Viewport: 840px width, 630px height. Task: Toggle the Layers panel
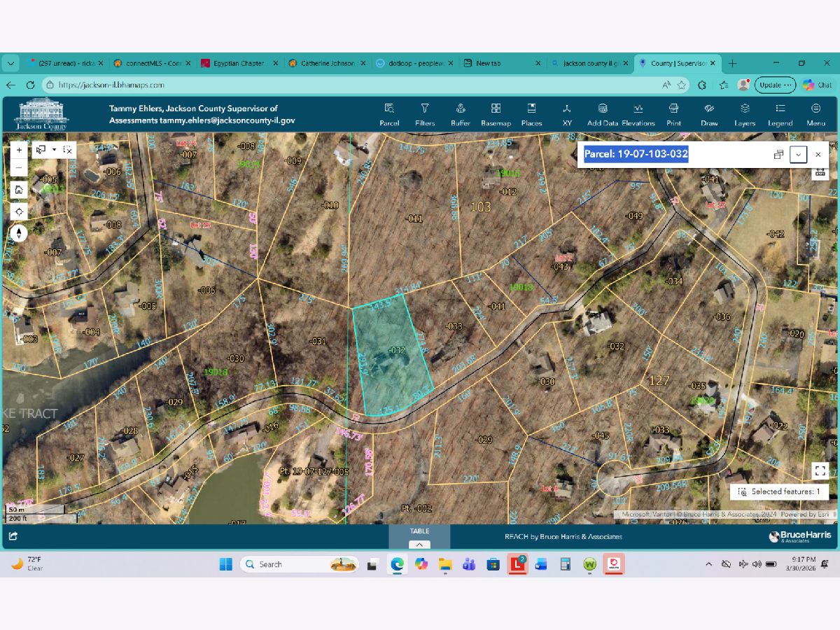coord(745,114)
